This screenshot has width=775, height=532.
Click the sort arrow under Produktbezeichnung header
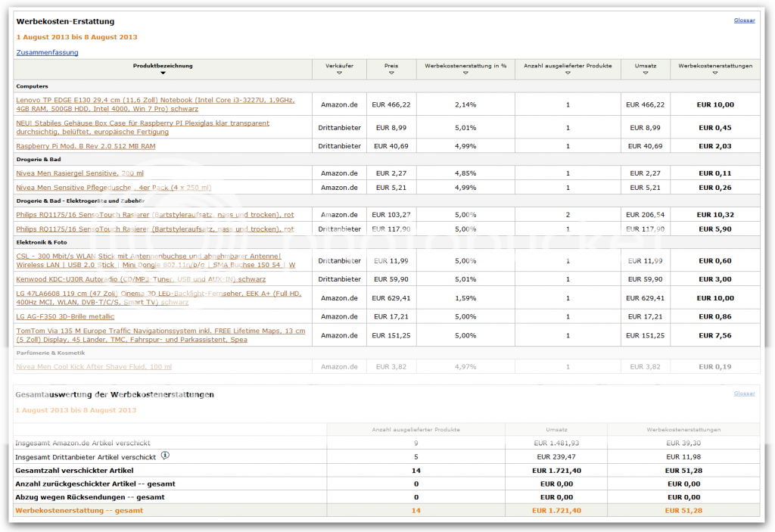(x=163, y=73)
